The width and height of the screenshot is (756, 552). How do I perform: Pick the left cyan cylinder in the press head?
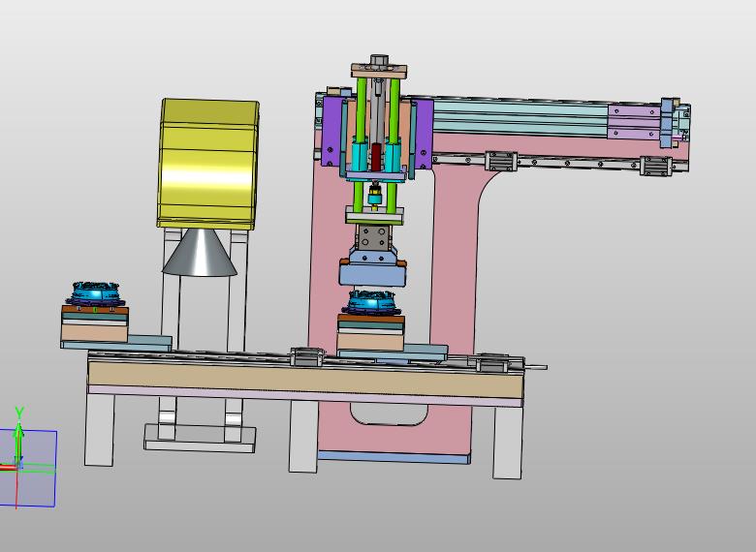[x=360, y=156]
